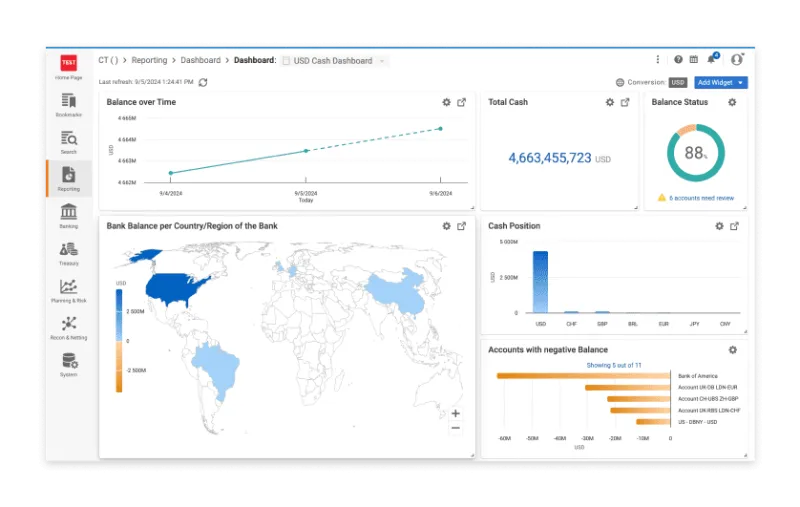Open Recon & Netting sidebar icon

68,327
